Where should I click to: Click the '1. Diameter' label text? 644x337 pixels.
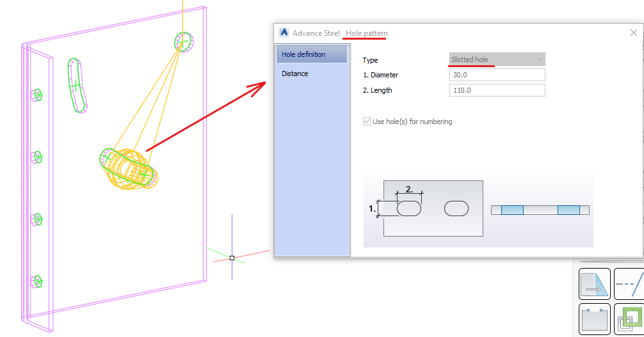(x=380, y=75)
